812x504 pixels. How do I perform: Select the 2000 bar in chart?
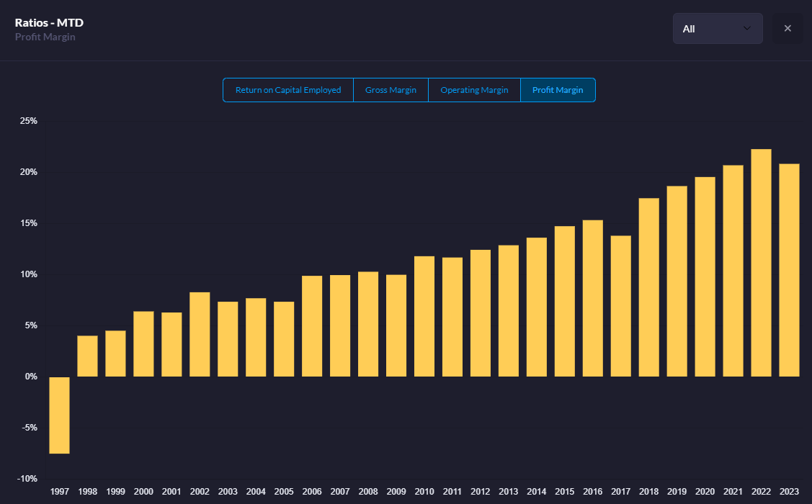pos(143,343)
